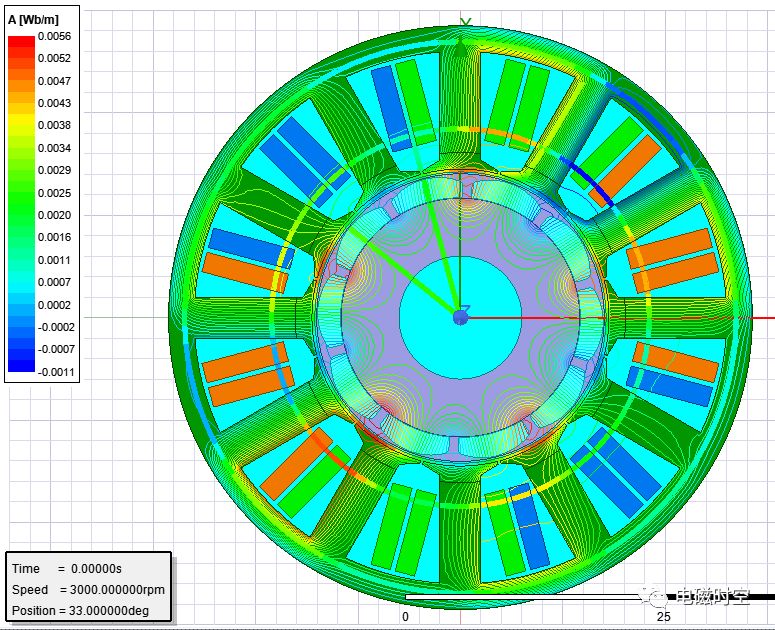Image resolution: width=775 pixels, height=630 pixels.
Task: Select the cyan shaft circle at rotor center
Action: click(460, 318)
